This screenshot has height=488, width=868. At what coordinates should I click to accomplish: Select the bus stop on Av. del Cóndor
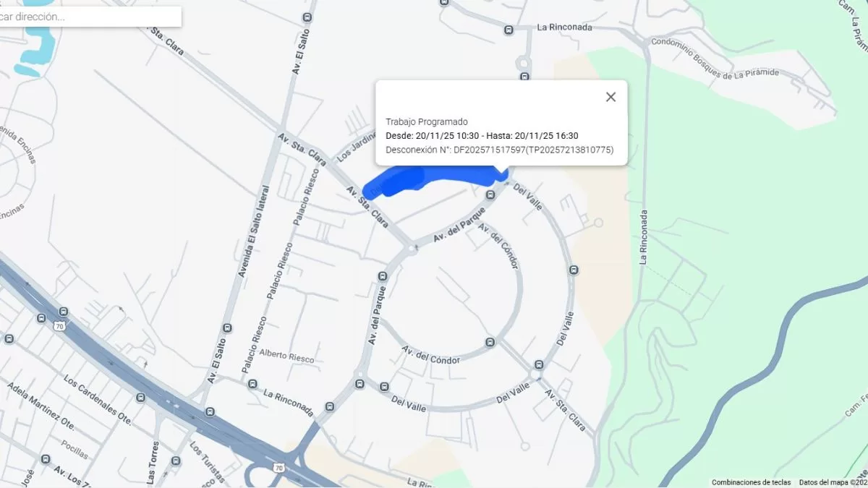point(490,342)
